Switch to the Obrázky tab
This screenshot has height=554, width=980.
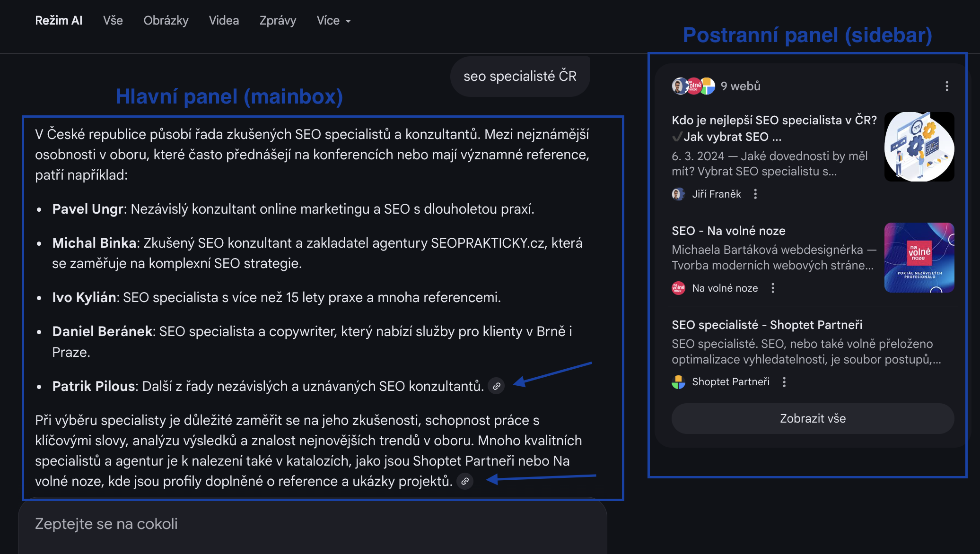(x=166, y=21)
